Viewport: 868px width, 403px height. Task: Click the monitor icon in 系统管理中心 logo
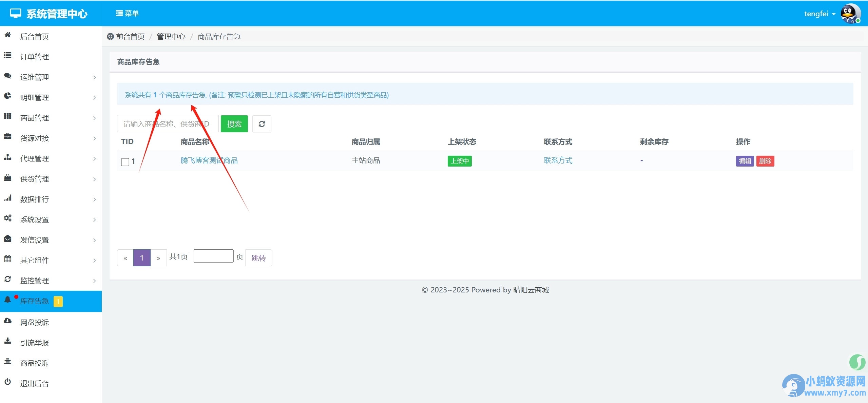coord(16,14)
